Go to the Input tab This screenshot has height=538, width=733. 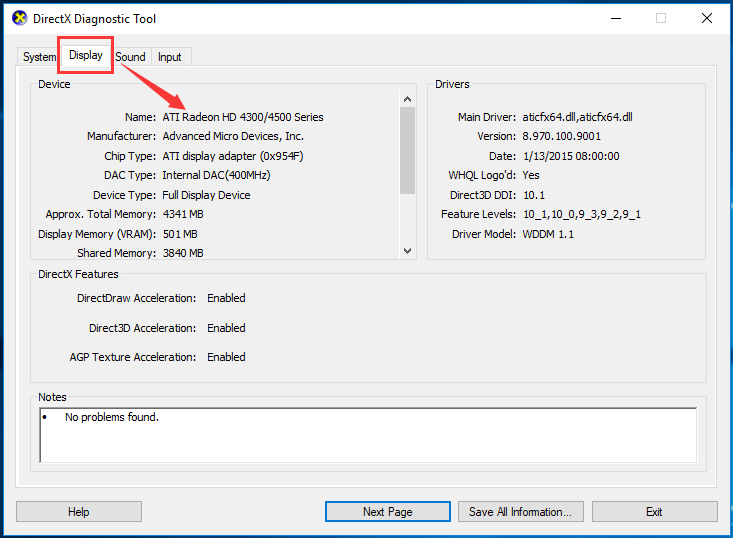170,57
